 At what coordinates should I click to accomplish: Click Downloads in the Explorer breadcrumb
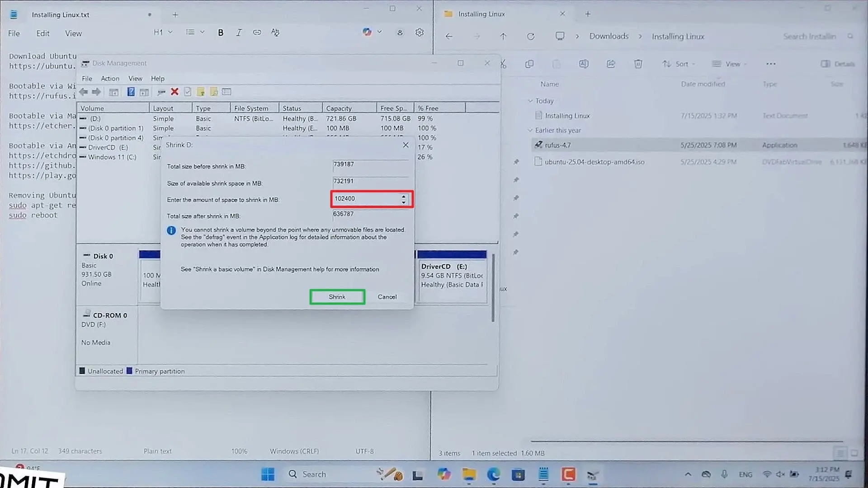609,36
